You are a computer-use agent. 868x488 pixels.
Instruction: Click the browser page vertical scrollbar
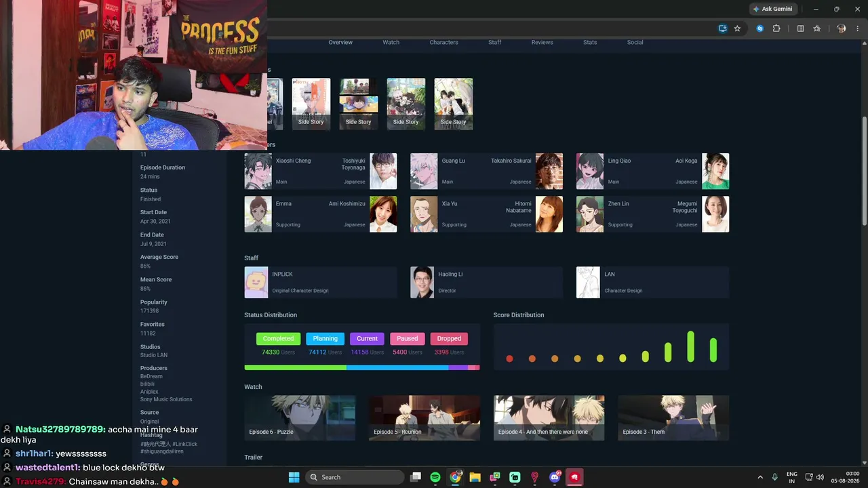pos(864,171)
